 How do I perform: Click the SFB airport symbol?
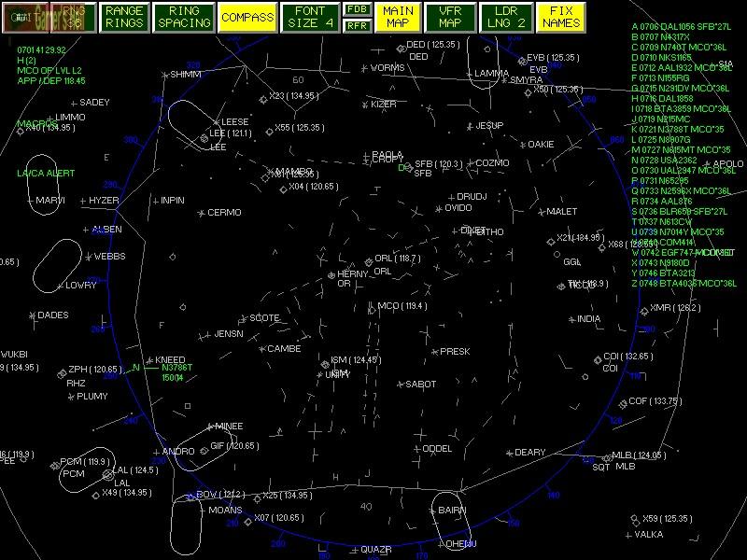[408, 168]
